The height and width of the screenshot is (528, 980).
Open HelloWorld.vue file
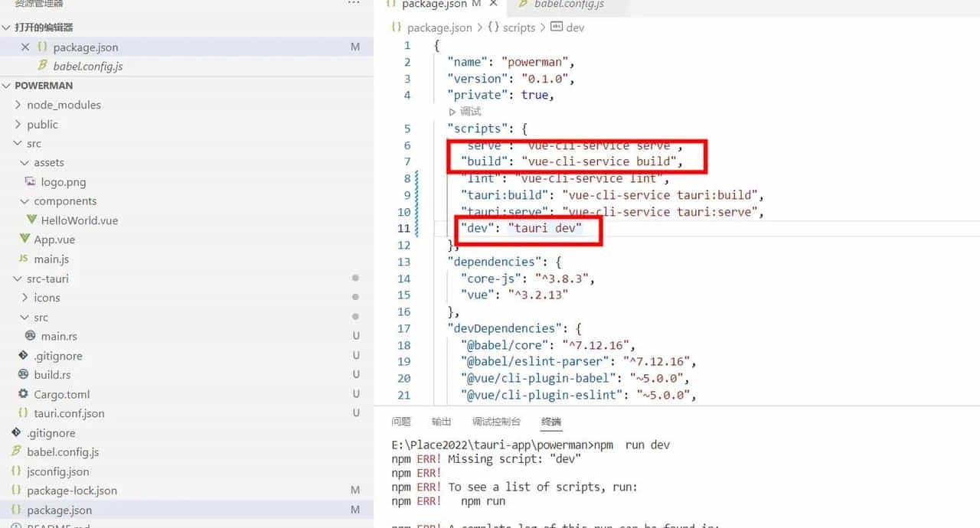pyautogui.click(x=80, y=220)
